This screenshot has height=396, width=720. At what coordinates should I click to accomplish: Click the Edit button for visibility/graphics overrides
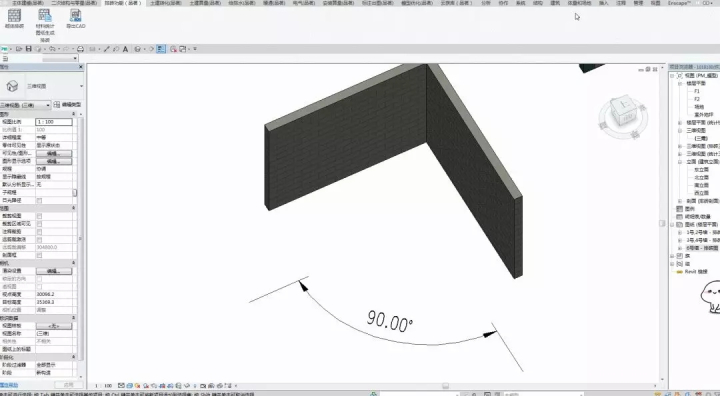click(54, 153)
